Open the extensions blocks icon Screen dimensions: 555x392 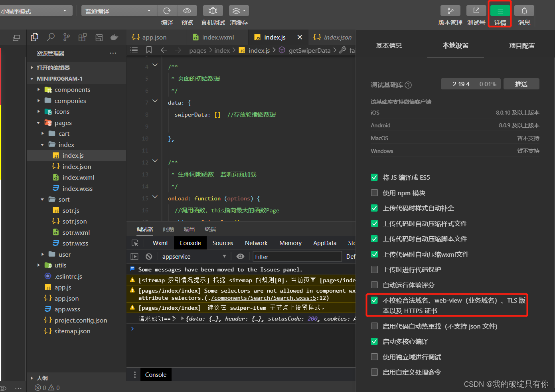click(x=83, y=38)
